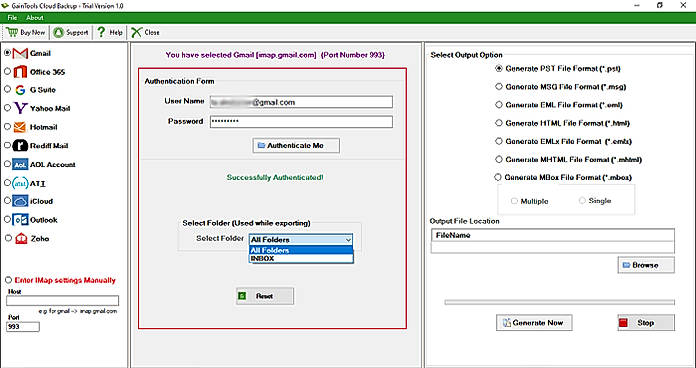The image size is (696, 368).
Task: Collapse the Select Folder dropdown arrow
Action: [348, 240]
